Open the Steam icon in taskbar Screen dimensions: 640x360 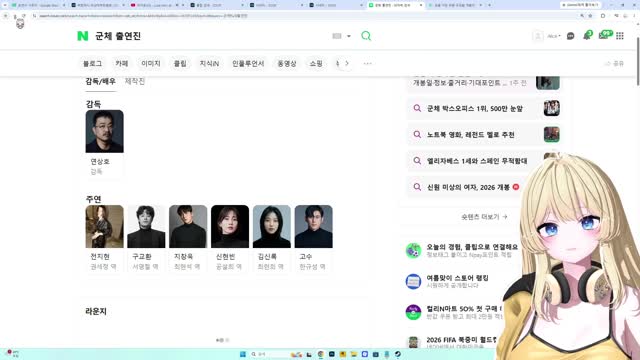pos(398,354)
